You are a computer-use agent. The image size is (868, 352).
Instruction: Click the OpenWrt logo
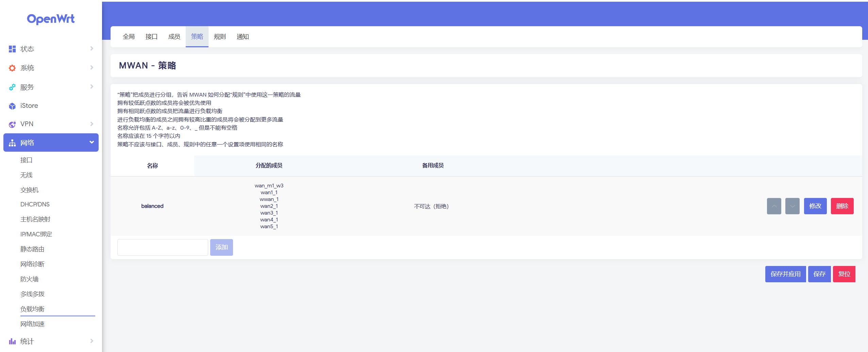pos(51,19)
